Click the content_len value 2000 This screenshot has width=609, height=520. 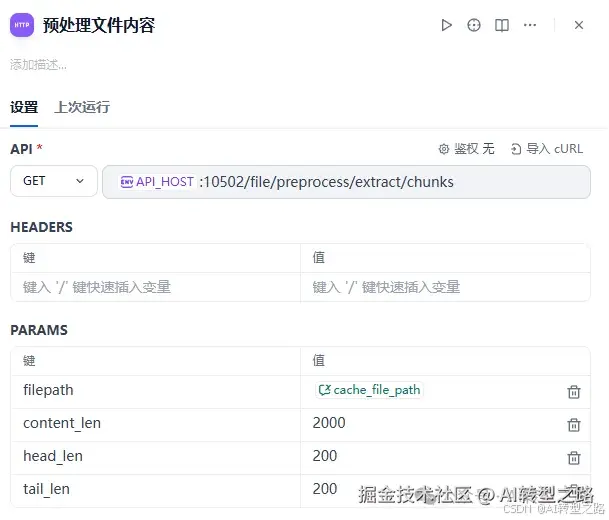[x=329, y=423]
